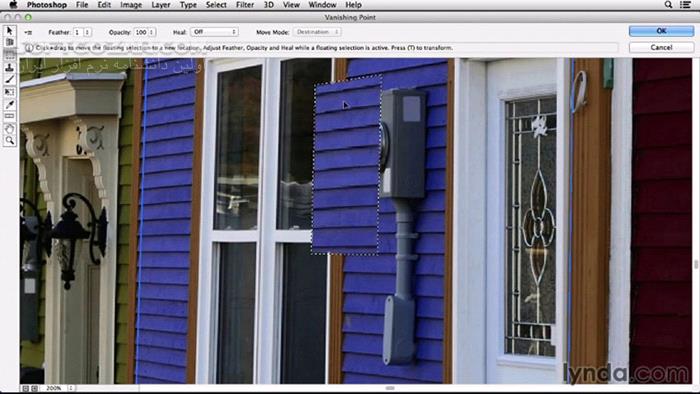Image resolution: width=700 pixels, height=394 pixels.
Task: Select the Transform tool
Action: point(9,92)
